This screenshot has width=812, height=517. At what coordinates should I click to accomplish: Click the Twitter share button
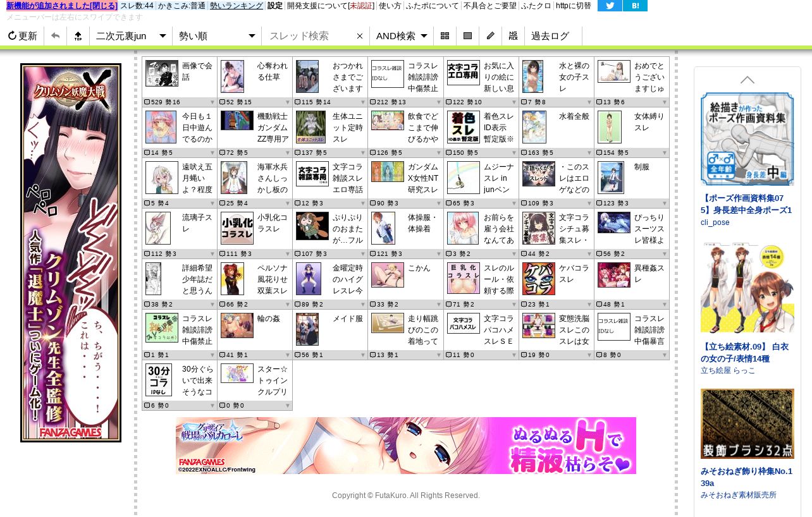[610, 6]
